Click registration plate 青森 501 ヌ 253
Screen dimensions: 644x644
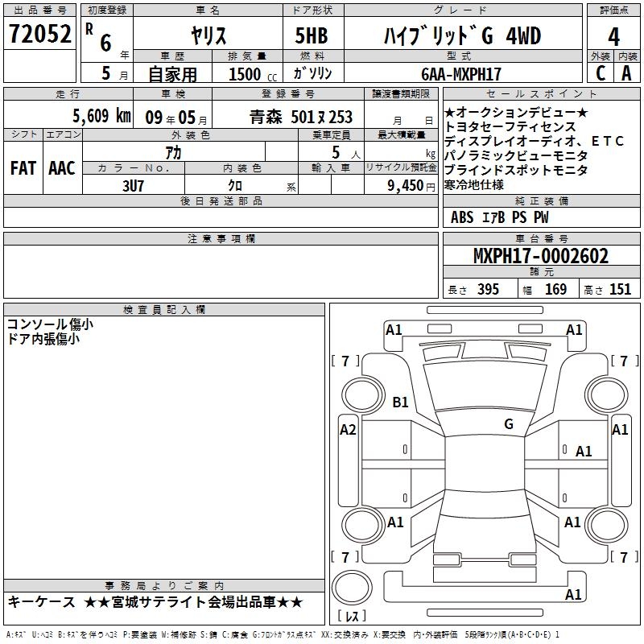coord(301,117)
